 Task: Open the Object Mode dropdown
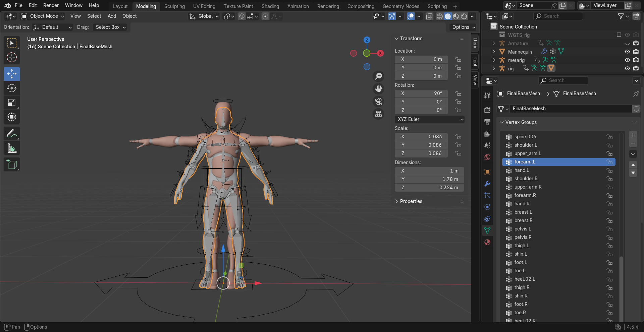(43, 16)
